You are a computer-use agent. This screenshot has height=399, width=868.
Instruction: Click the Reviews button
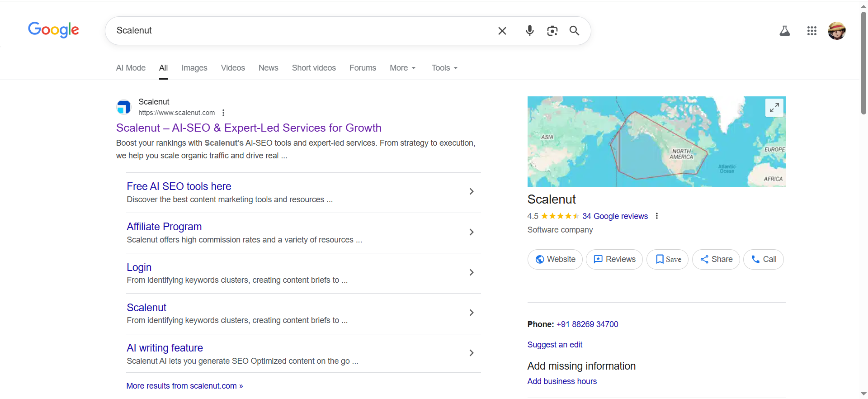[x=614, y=259]
